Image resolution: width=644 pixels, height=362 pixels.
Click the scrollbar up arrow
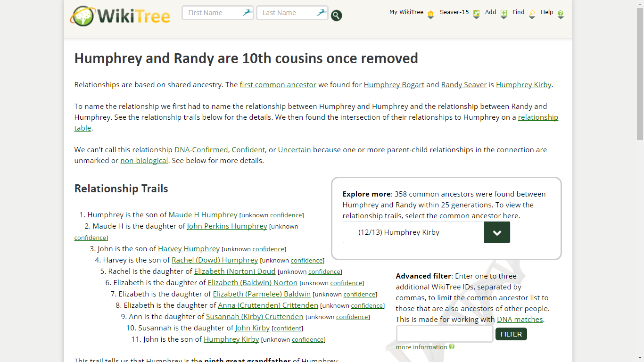(x=640, y=4)
